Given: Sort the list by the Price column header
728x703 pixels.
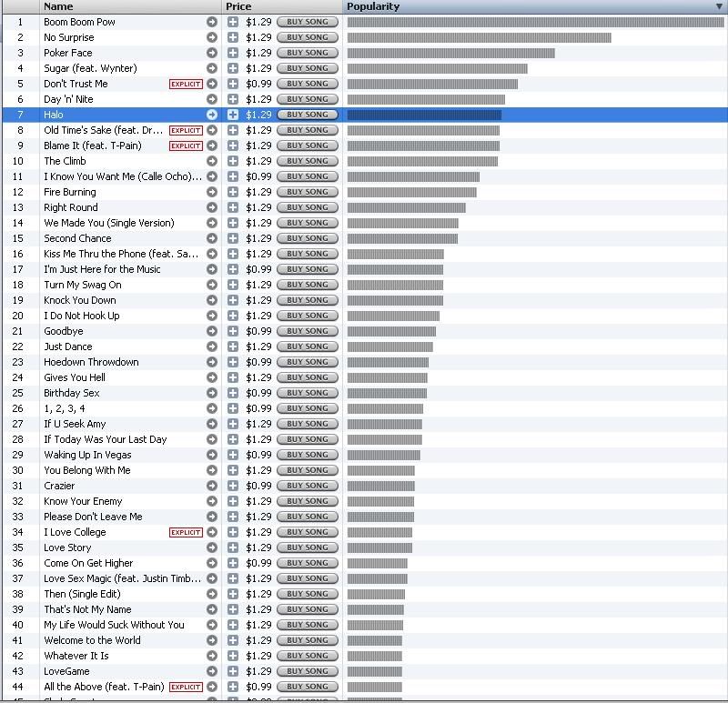Looking at the screenshot, I should tap(238, 6).
